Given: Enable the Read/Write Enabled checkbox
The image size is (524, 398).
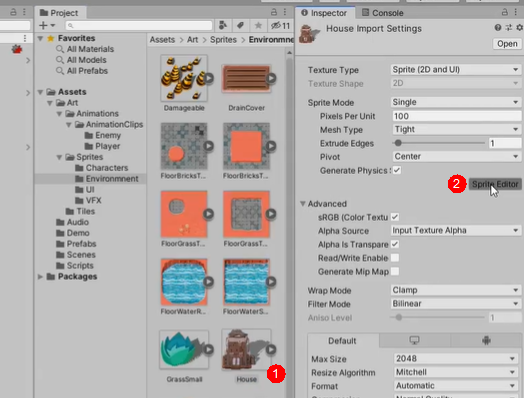Looking at the screenshot, I should 395,258.
